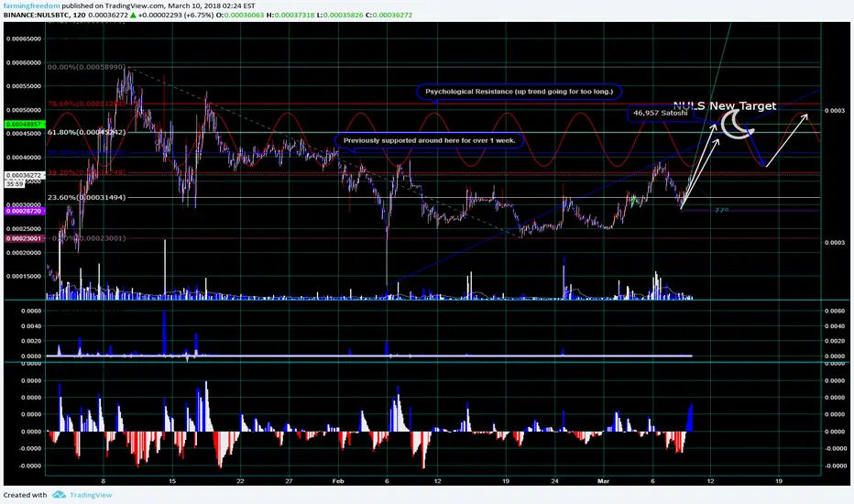Click the 77° trend angle label

click(721, 211)
